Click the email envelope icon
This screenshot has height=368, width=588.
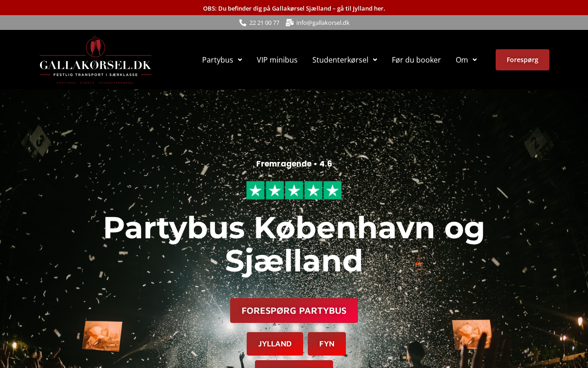tap(289, 23)
